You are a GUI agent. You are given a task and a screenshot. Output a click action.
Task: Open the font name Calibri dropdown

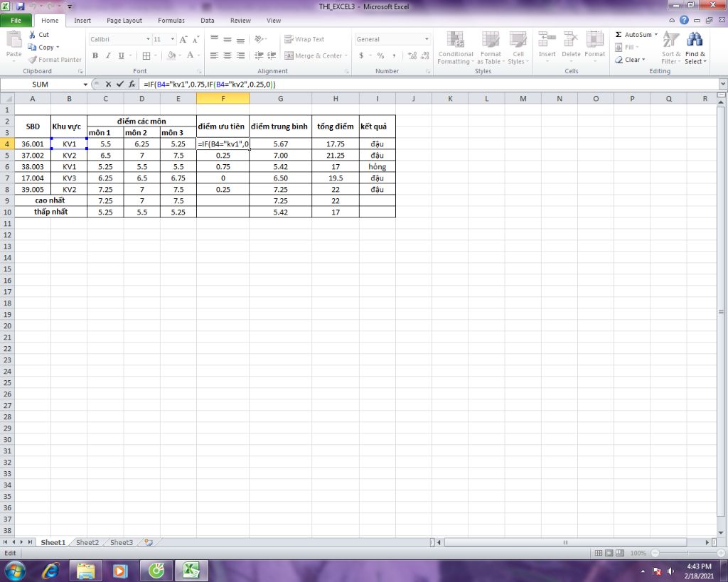[x=148, y=40]
